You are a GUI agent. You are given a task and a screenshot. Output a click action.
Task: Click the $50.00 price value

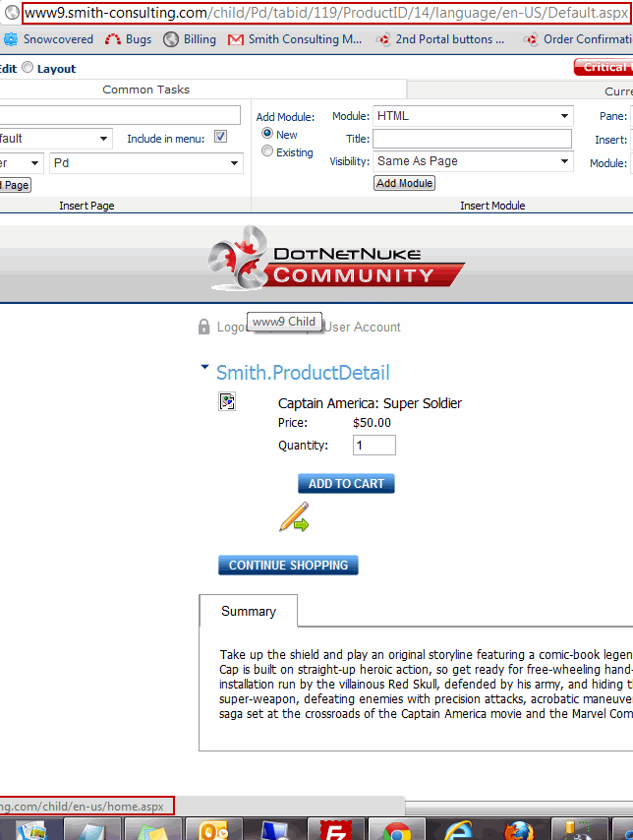[372, 423]
